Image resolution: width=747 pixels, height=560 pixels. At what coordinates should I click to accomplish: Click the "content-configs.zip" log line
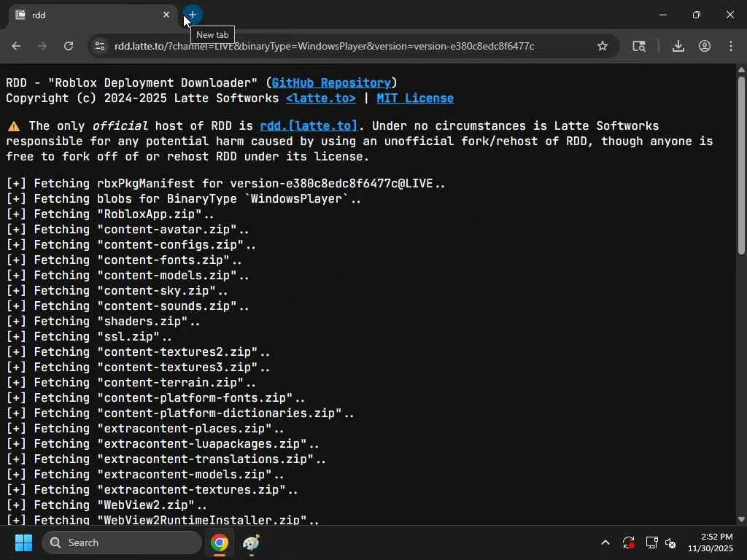click(x=131, y=244)
